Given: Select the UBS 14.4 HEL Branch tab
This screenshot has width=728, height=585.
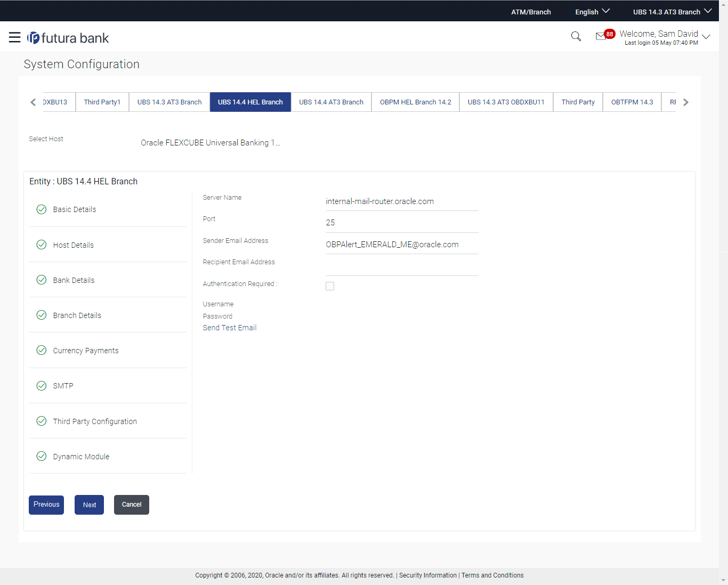Looking at the screenshot, I should tap(250, 102).
